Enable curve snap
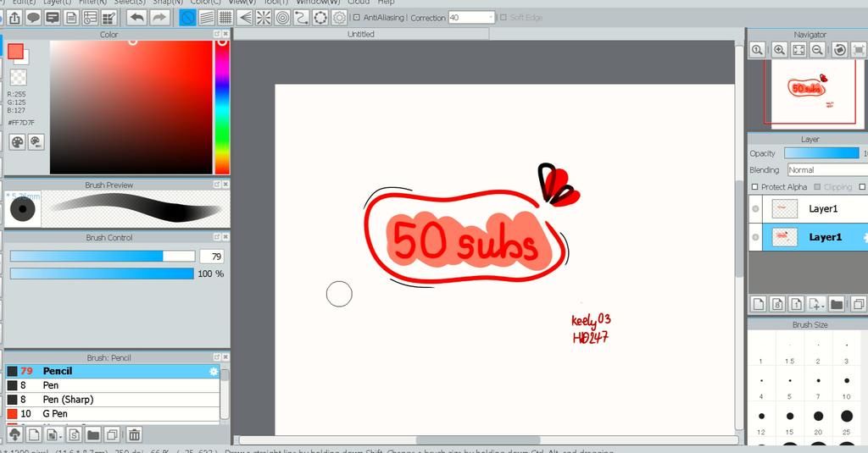 point(301,18)
